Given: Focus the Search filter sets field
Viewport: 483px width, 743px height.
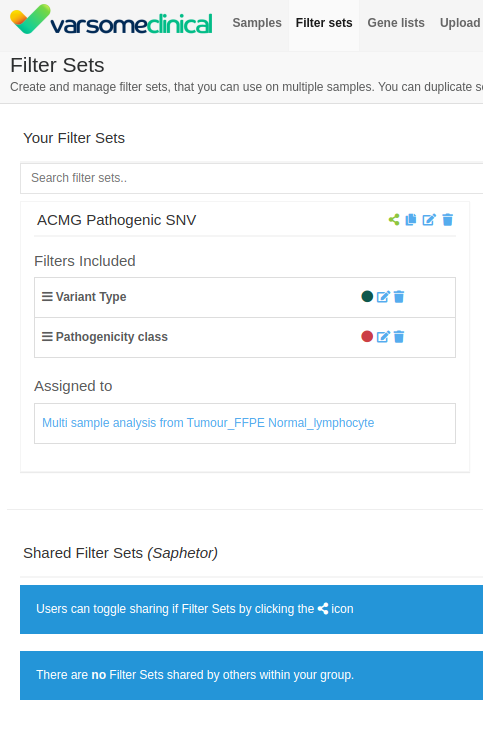Looking at the screenshot, I should [252, 178].
